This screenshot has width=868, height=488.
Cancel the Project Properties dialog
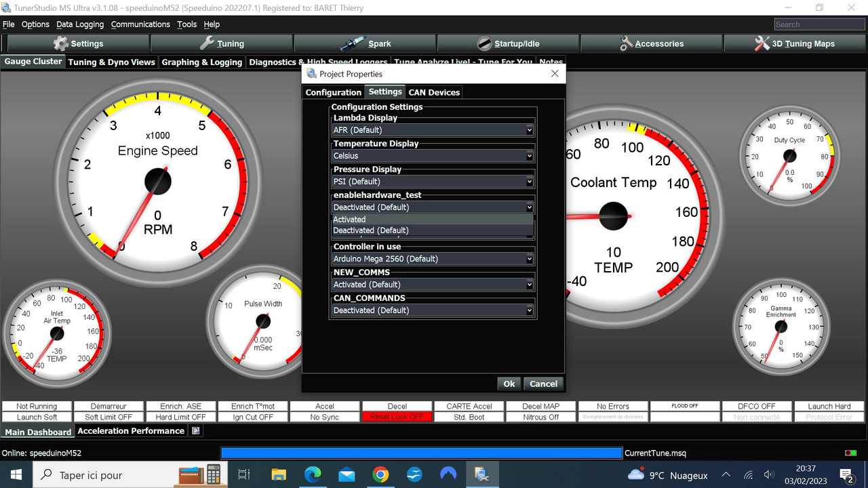(543, 383)
